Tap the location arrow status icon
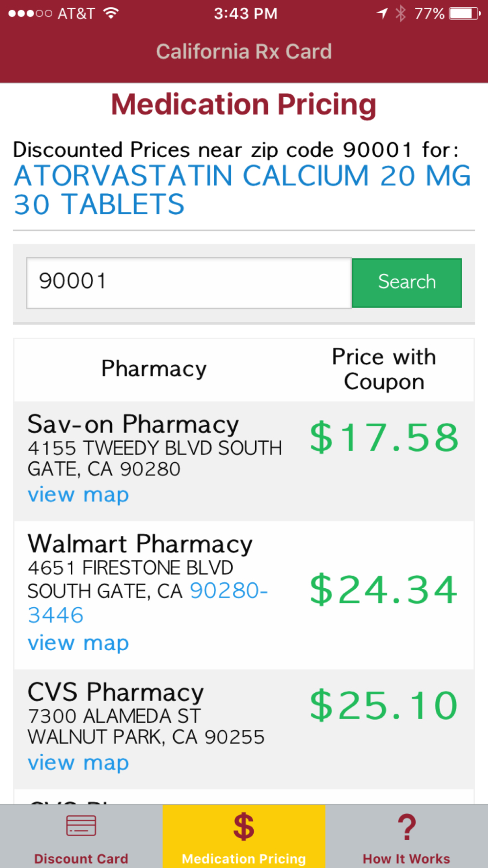 (382, 13)
